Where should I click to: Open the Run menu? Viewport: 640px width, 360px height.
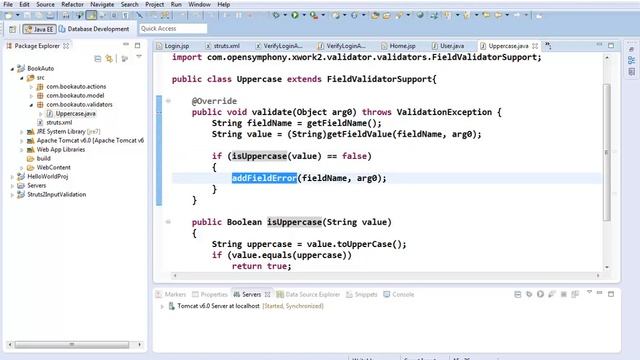(x=176, y=4)
